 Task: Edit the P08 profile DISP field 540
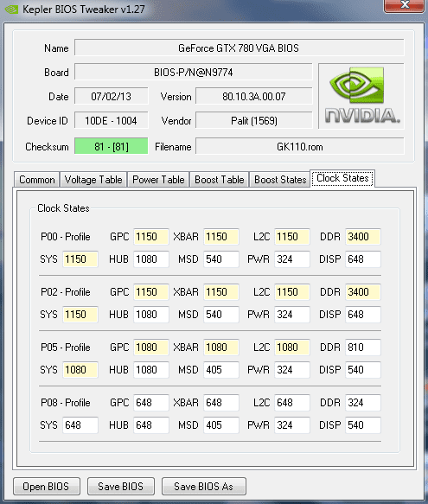click(x=363, y=425)
